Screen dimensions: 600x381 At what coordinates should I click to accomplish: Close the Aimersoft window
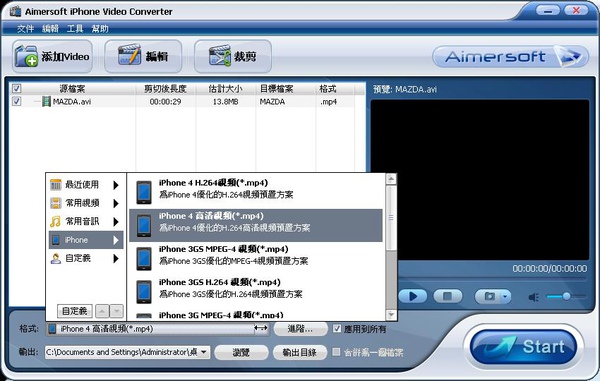(576, 10)
